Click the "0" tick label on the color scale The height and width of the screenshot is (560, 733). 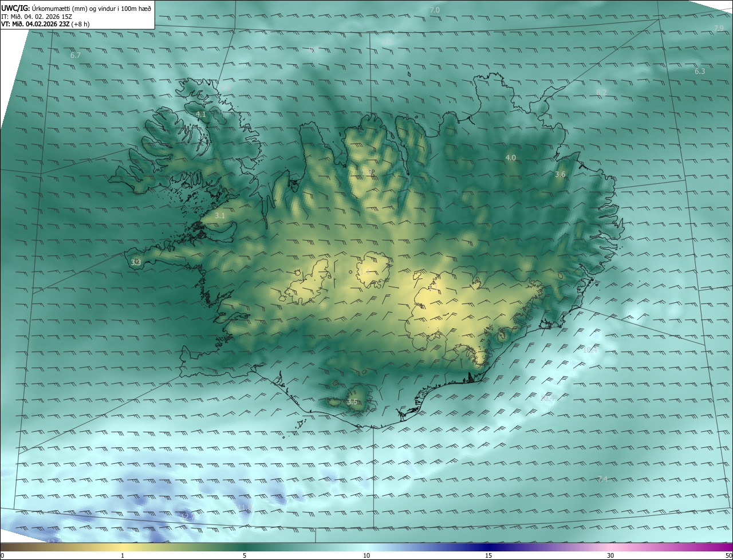click(2, 555)
